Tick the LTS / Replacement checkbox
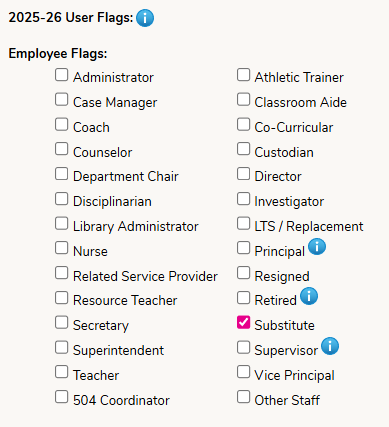 pos(243,223)
